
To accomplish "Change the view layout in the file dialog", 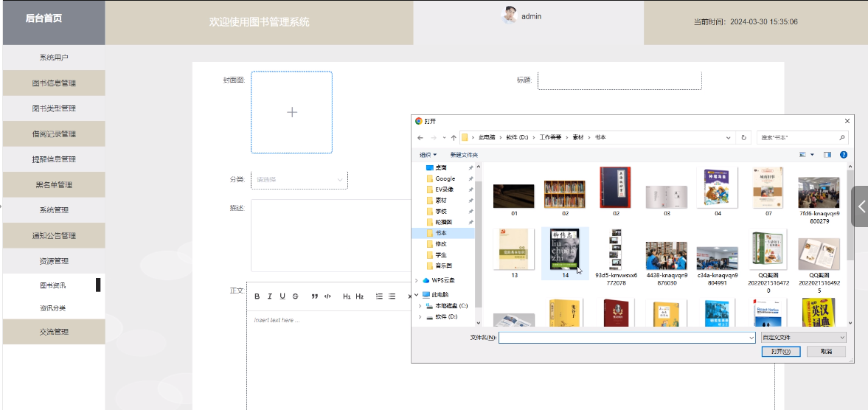I will click(x=803, y=155).
